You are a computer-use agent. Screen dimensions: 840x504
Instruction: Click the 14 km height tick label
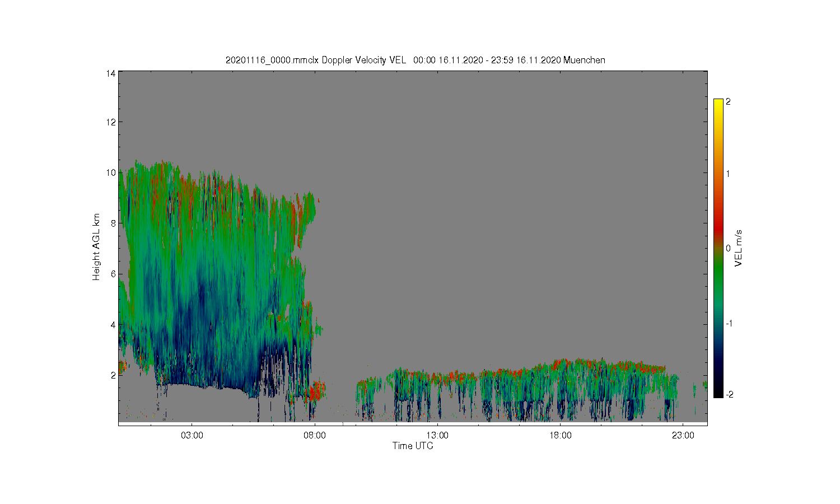point(111,73)
